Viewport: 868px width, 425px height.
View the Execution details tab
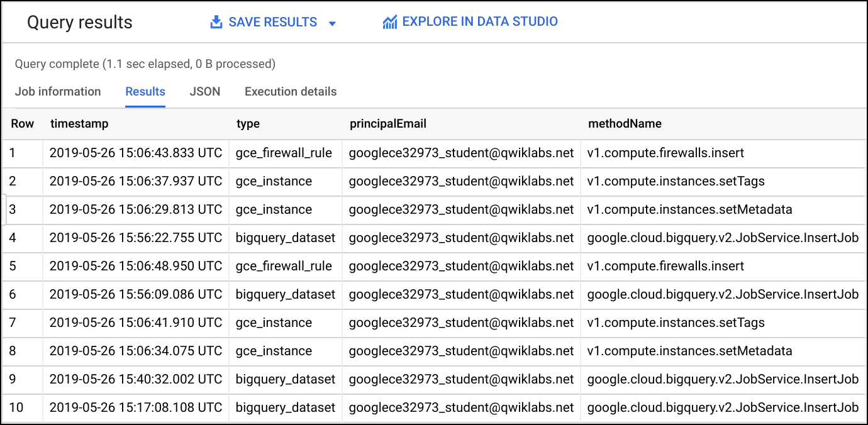291,92
